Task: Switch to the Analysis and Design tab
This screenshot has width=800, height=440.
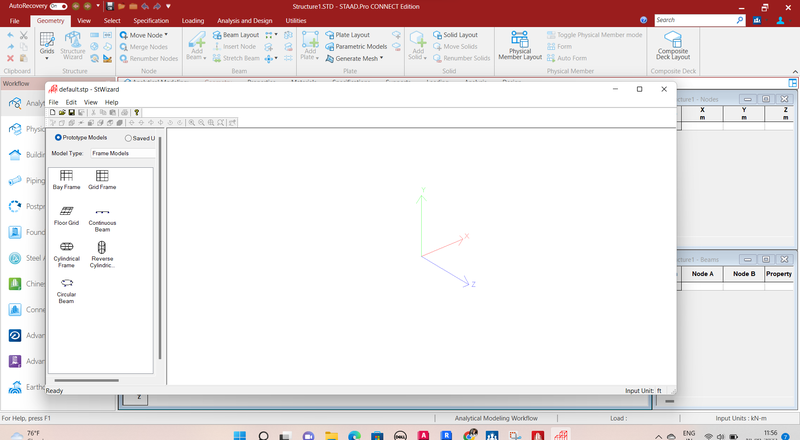Action: [x=244, y=21]
